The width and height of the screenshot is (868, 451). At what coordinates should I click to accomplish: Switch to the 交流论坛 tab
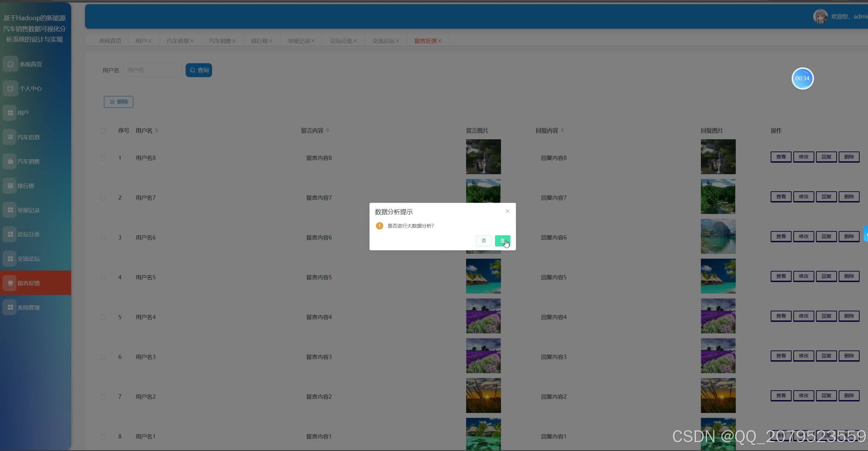coord(383,41)
